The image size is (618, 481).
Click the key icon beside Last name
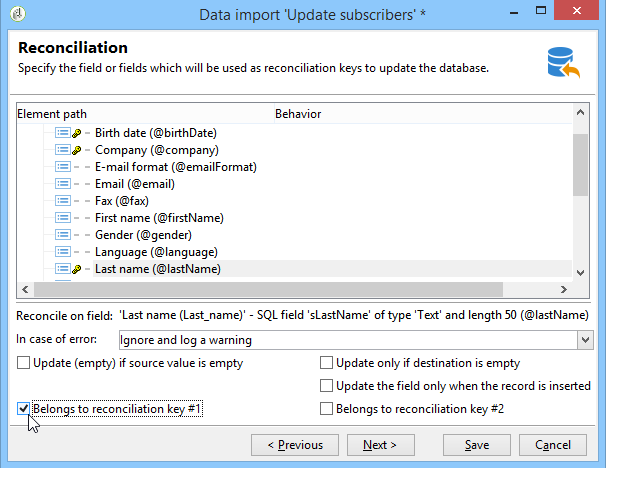coord(76,269)
